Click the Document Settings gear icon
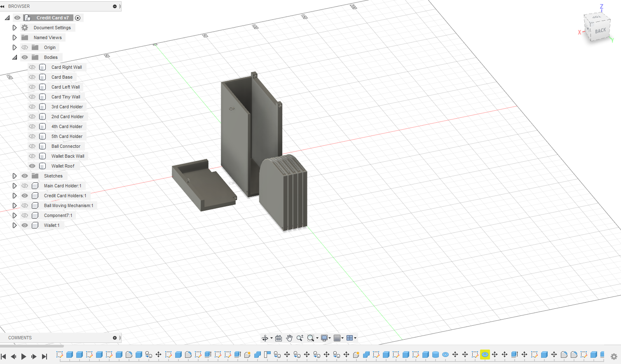The image size is (621, 364). 25,28
